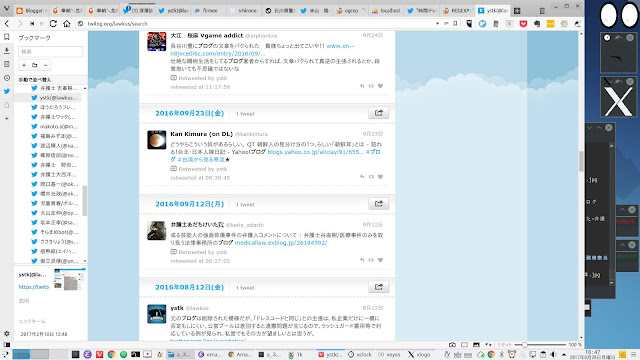This screenshot has height=360, width=640.
Task: Open address bar history dropdown
Action: pos(437,24)
